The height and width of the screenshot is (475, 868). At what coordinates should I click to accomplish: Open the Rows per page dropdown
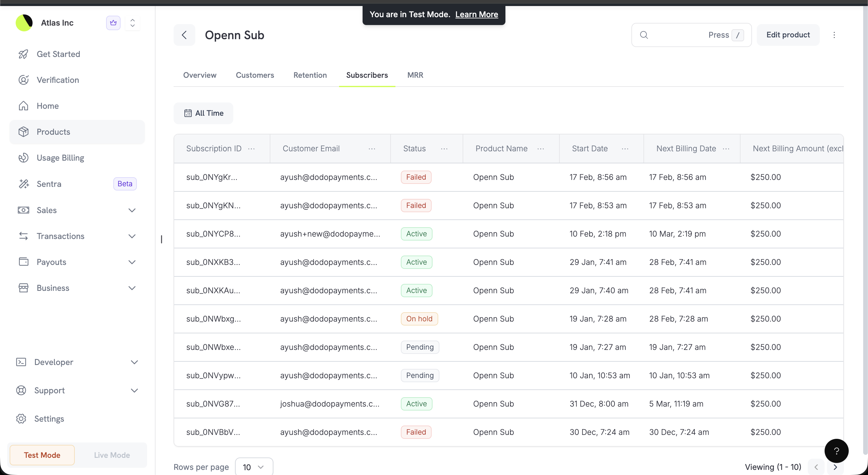pos(253,467)
